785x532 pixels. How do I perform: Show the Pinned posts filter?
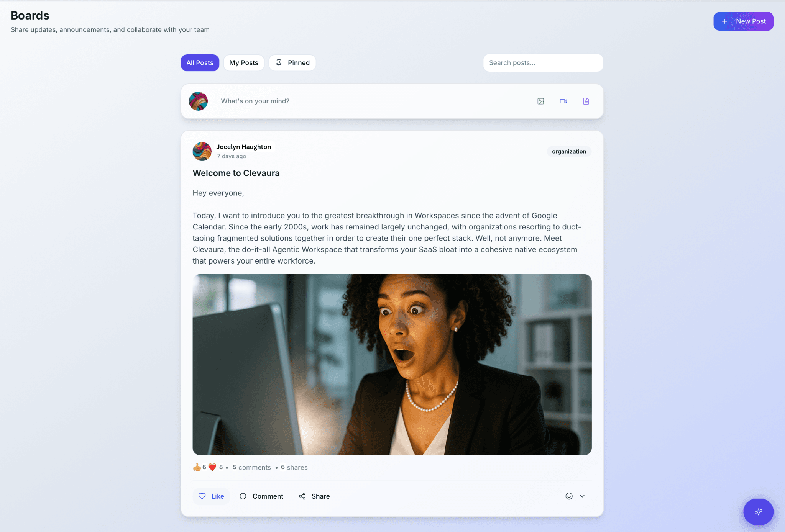tap(292, 63)
